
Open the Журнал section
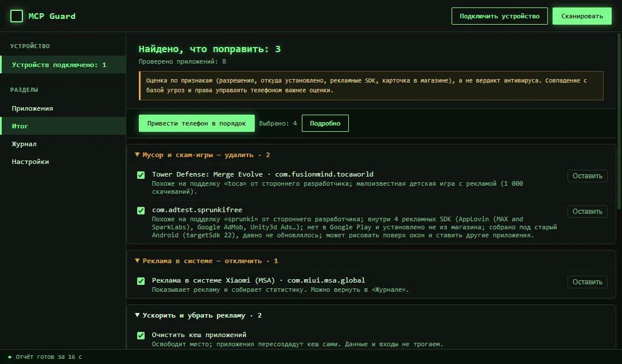coord(63,144)
